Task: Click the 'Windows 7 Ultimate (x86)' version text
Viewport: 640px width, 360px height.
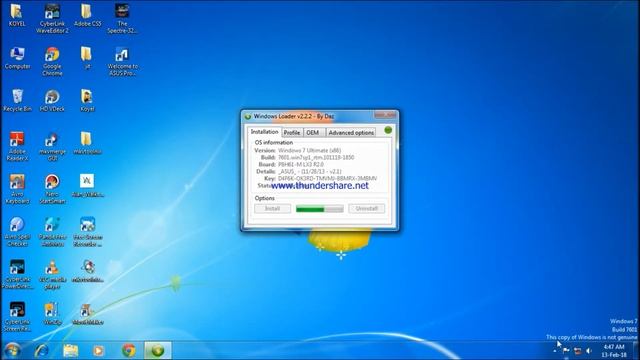Action: pyautogui.click(x=309, y=150)
